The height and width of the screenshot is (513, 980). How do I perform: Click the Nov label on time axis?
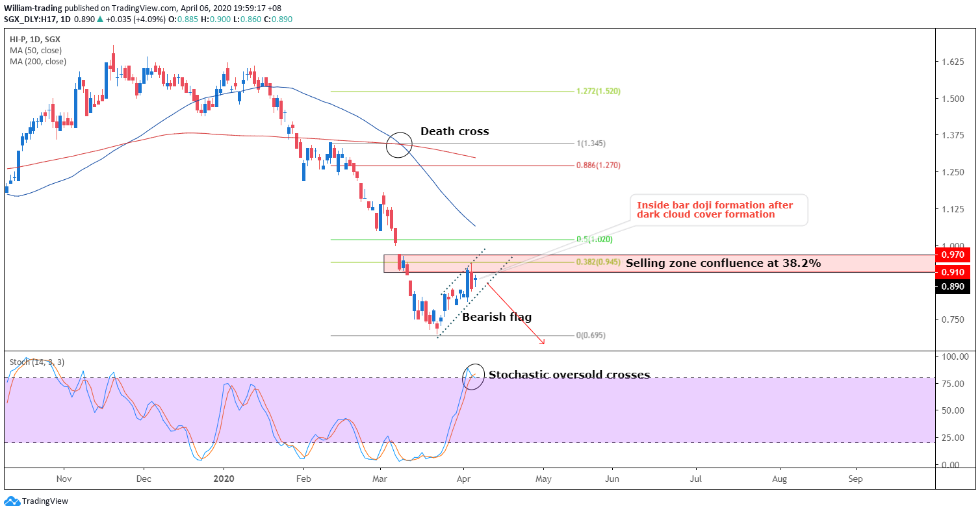tap(64, 479)
